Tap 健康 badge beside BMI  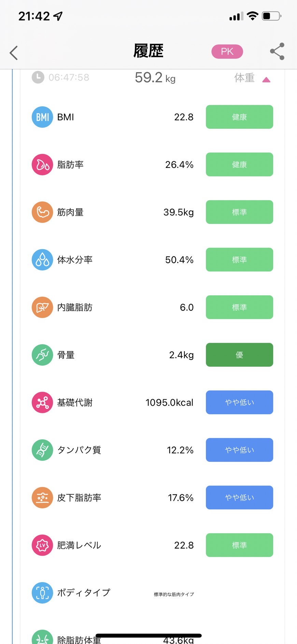pyautogui.click(x=239, y=117)
